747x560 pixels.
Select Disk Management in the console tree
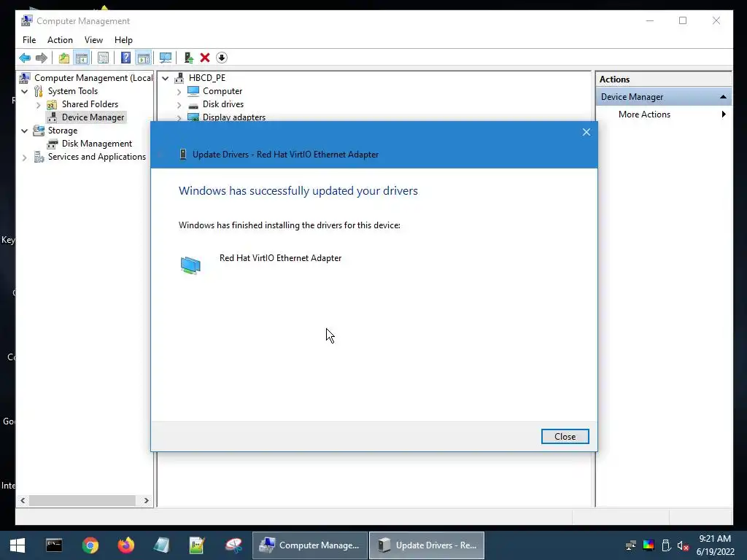[97, 144]
